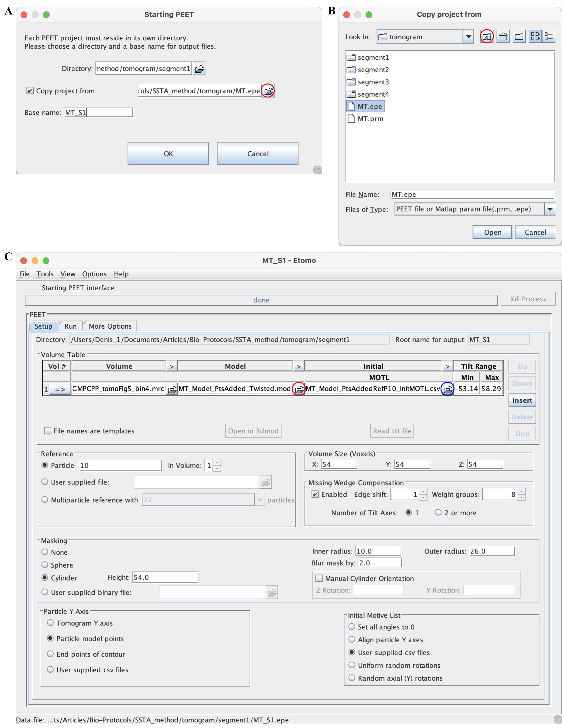This screenshot has width=562, height=728.
Task: Open volume file chooser for GMPCPP_tomoFig5_bin4.mrc
Action: 172,389
